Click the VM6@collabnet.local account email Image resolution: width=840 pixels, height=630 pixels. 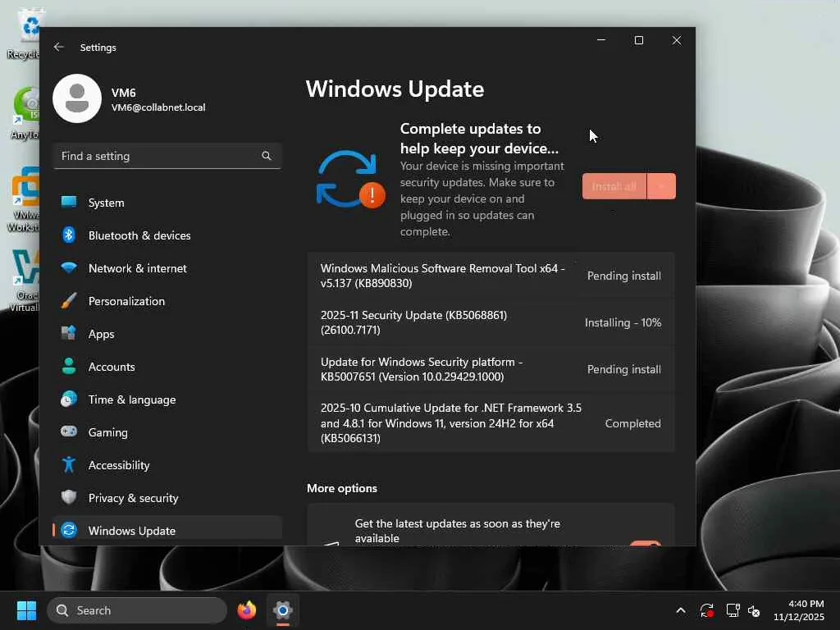pos(158,107)
